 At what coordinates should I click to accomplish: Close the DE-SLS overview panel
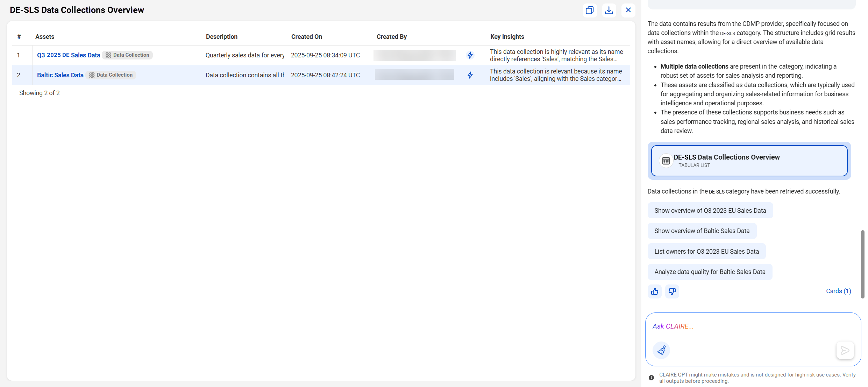[x=628, y=10]
